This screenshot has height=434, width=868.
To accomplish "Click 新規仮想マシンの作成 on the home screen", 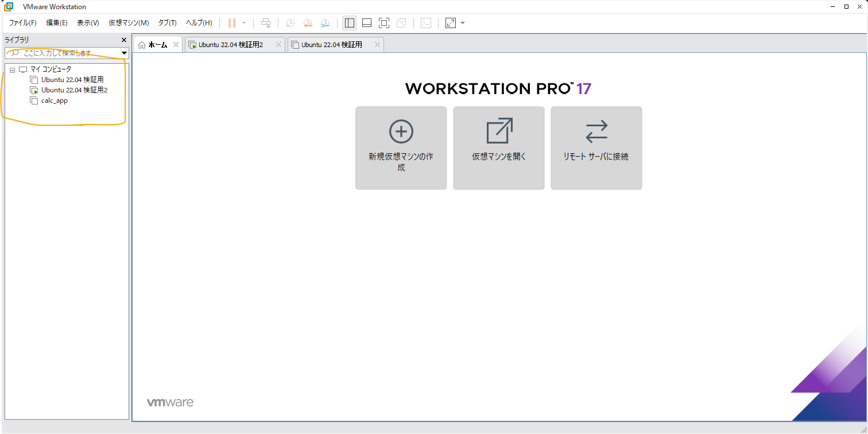I will tap(401, 148).
